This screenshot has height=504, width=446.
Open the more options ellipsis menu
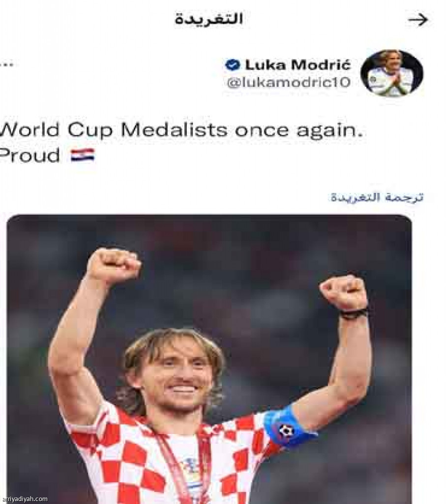(6, 64)
